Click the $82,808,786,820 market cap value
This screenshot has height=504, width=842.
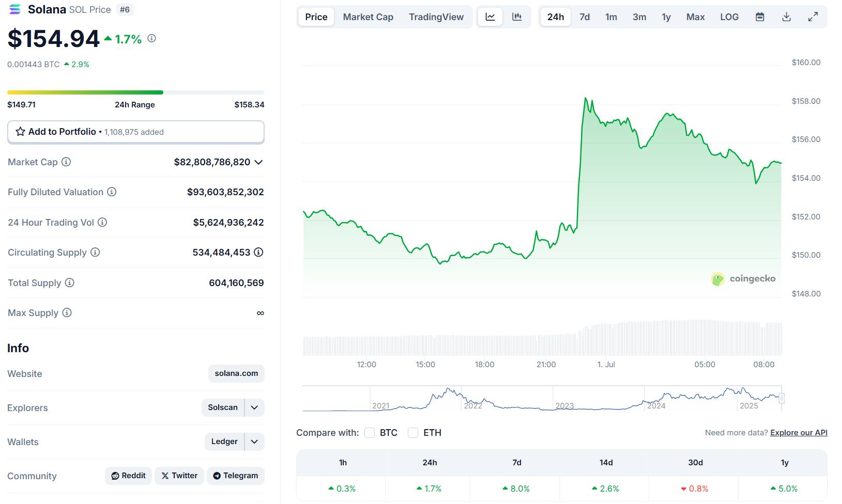click(212, 162)
